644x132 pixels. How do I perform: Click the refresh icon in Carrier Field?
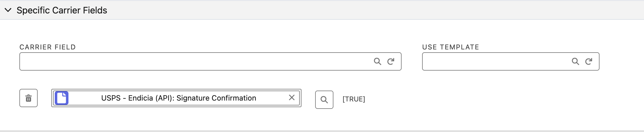391,61
